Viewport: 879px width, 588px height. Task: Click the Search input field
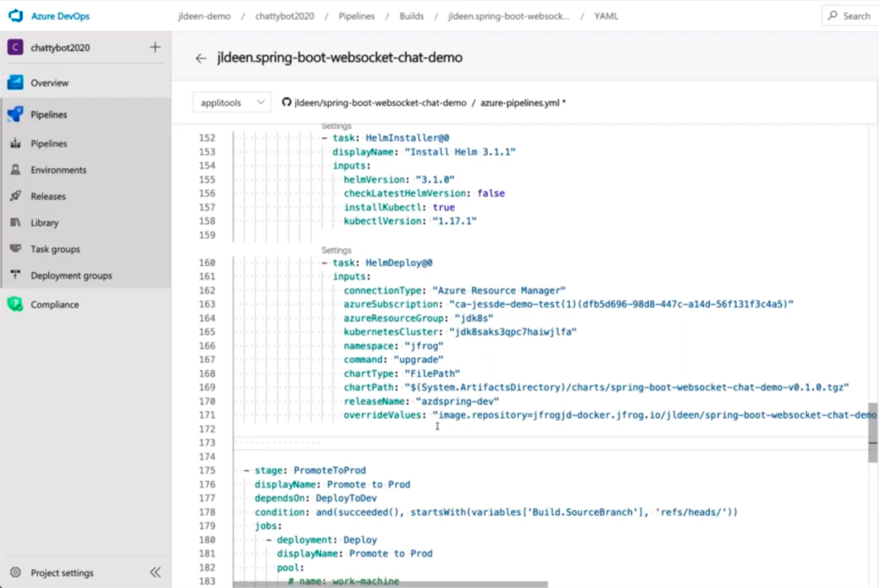click(850, 15)
